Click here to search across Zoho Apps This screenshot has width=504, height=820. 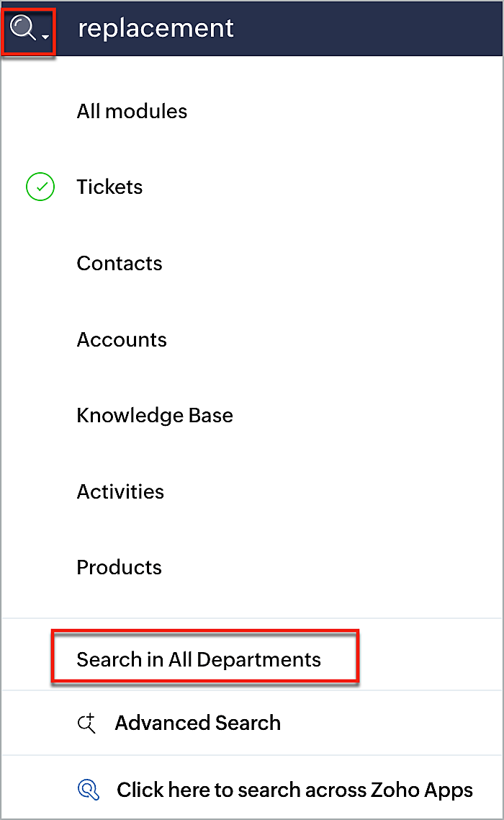click(295, 790)
